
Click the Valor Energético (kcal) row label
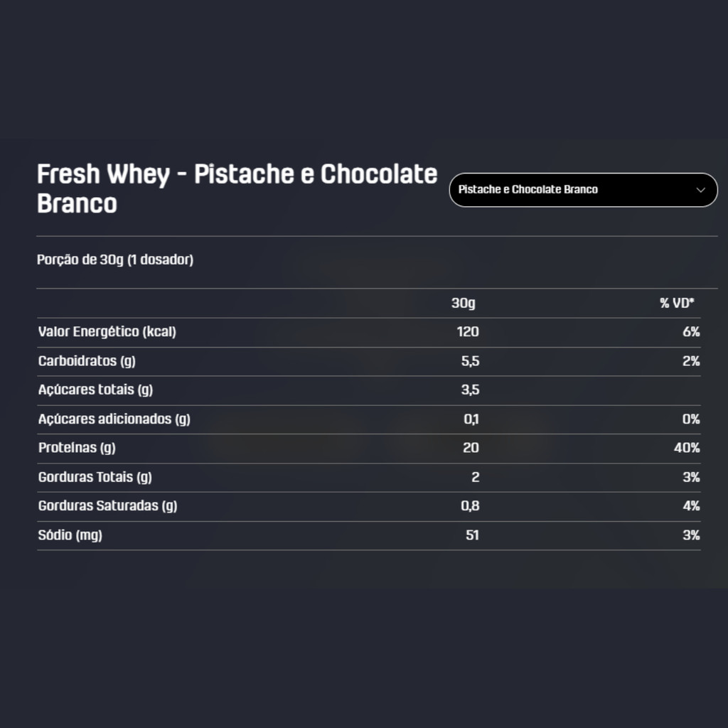tap(107, 332)
